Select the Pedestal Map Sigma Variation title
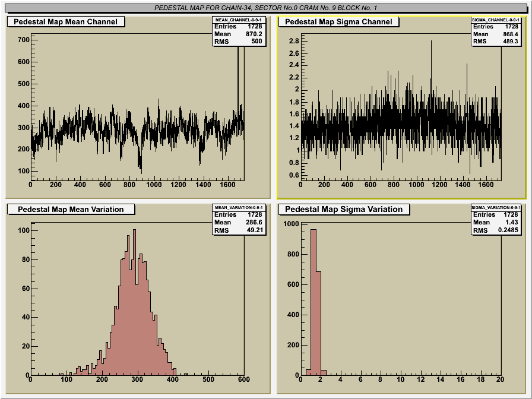532x399 pixels. pos(344,210)
